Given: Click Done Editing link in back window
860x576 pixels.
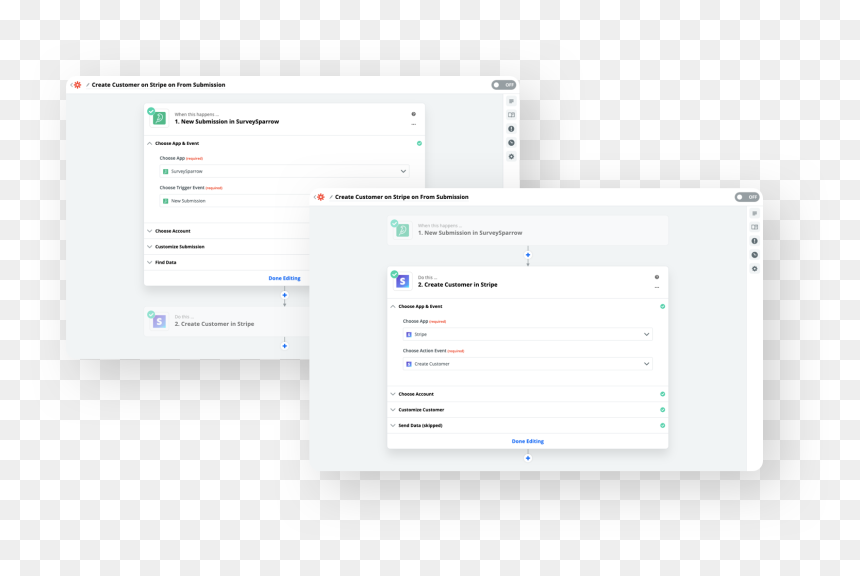Looking at the screenshot, I should tap(284, 278).
